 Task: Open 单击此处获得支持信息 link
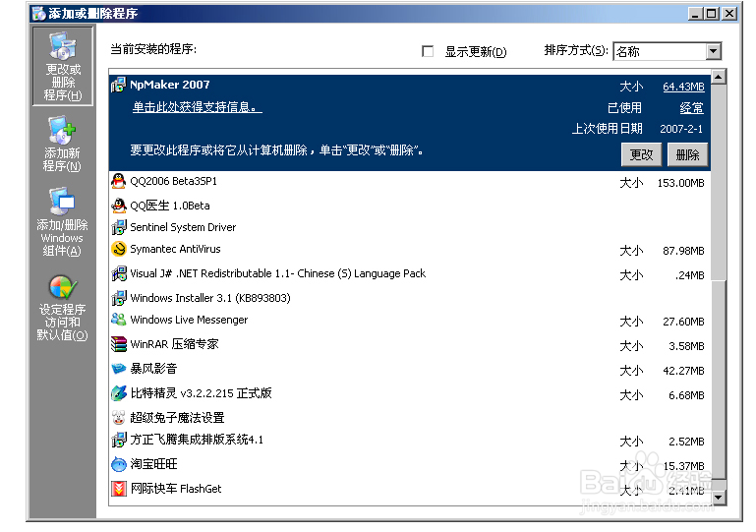pos(198,107)
